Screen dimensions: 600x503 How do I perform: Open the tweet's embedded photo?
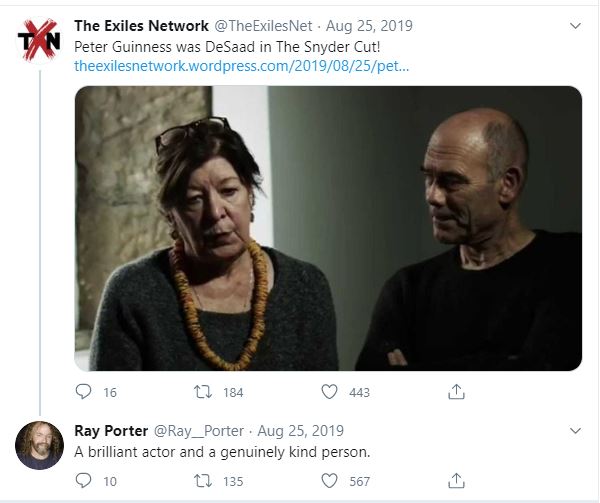[328, 228]
